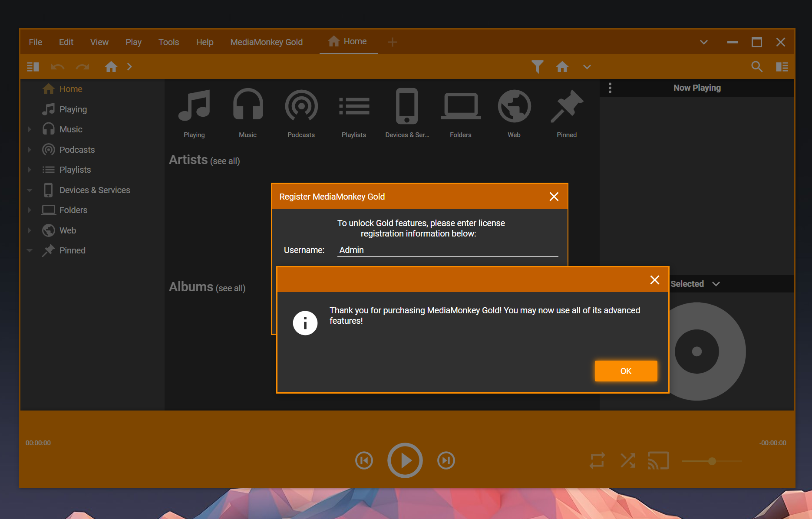Open the Help menu

pyautogui.click(x=205, y=42)
